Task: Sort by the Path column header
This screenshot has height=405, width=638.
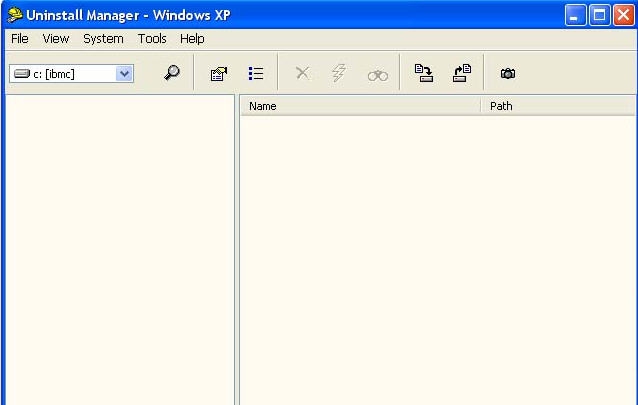Action: pos(559,106)
